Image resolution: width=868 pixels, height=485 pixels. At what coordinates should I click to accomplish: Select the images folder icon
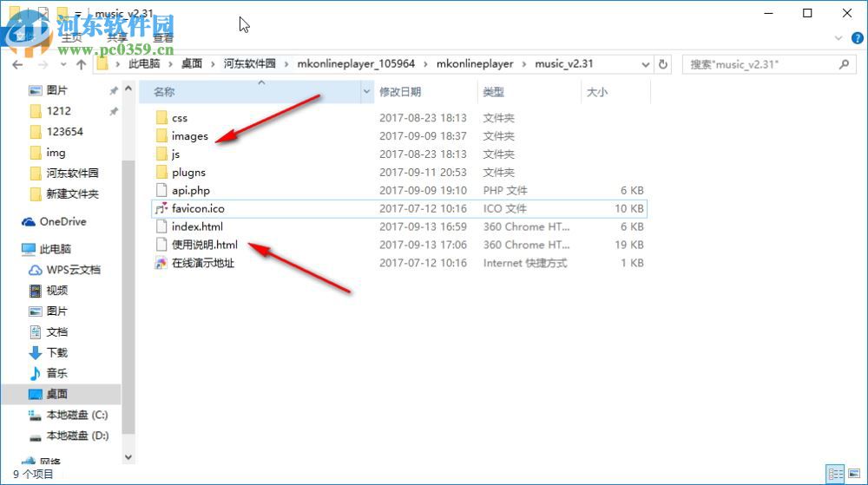tap(161, 135)
